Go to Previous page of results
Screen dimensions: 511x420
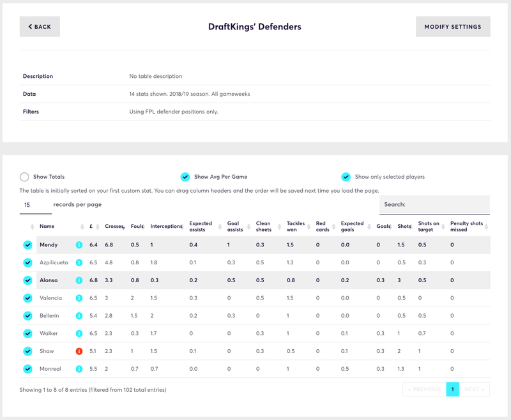(x=424, y=389)
